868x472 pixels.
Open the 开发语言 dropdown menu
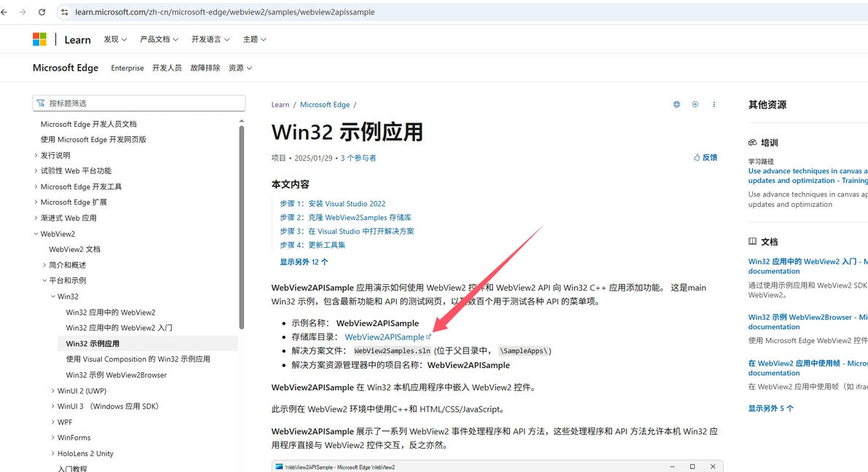(210, 39)
